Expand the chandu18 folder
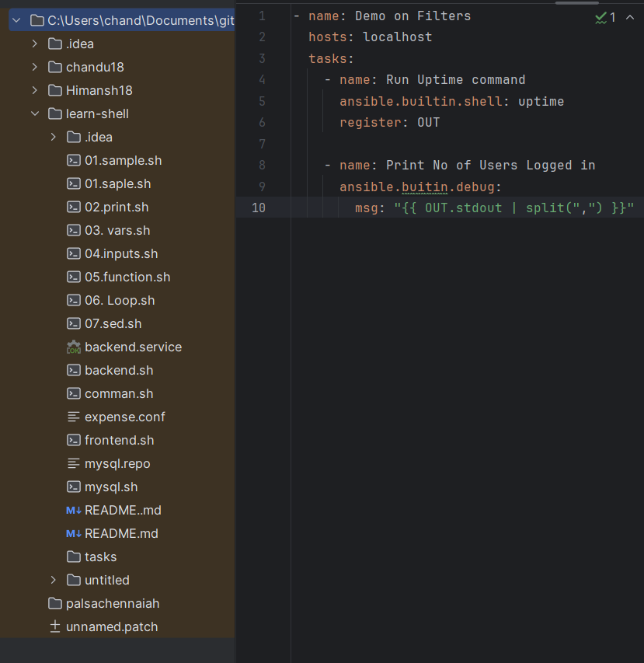Viewport: 644px width, 663px height. pyautogui.click(x=34, y=67)
